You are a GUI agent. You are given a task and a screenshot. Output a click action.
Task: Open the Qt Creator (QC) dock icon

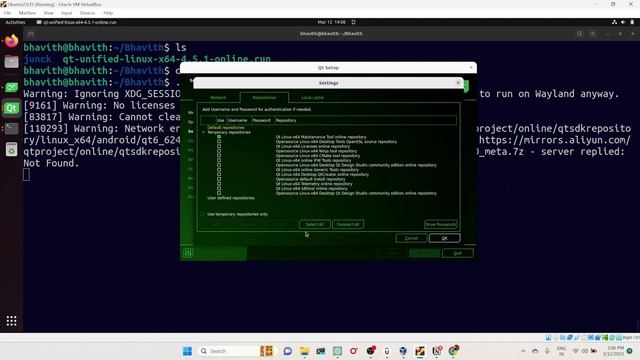11,87
